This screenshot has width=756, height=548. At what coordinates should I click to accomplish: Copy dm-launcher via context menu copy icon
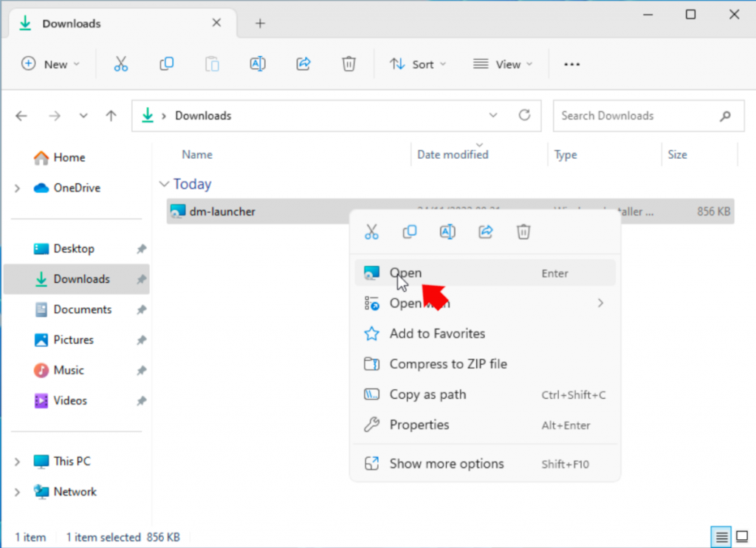pos(410,231)
